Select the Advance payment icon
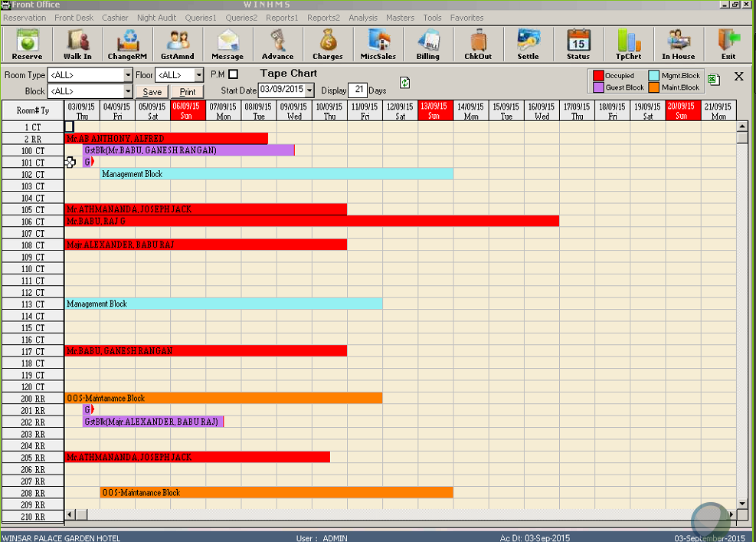The height and width of the screenshot is (542, 756). [x=277, y=44]
